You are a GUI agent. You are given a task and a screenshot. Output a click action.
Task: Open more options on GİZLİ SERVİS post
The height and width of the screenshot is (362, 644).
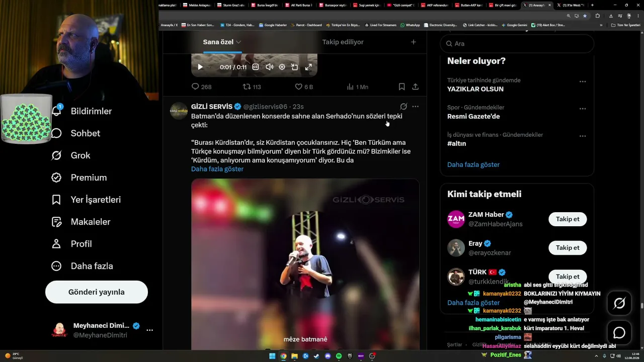click(415, 107)
